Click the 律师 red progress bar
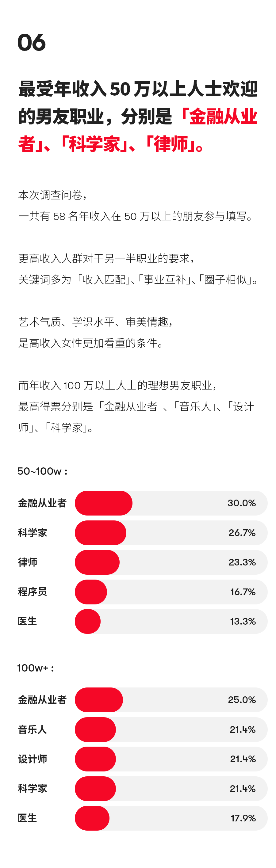This screenshot has height=868, width=276. 97,562
